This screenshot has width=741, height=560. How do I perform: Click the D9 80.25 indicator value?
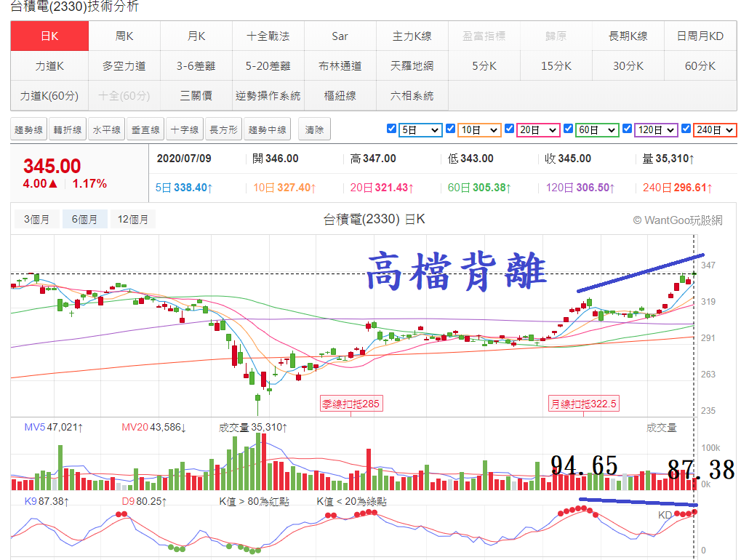click(x=144, y=501)
